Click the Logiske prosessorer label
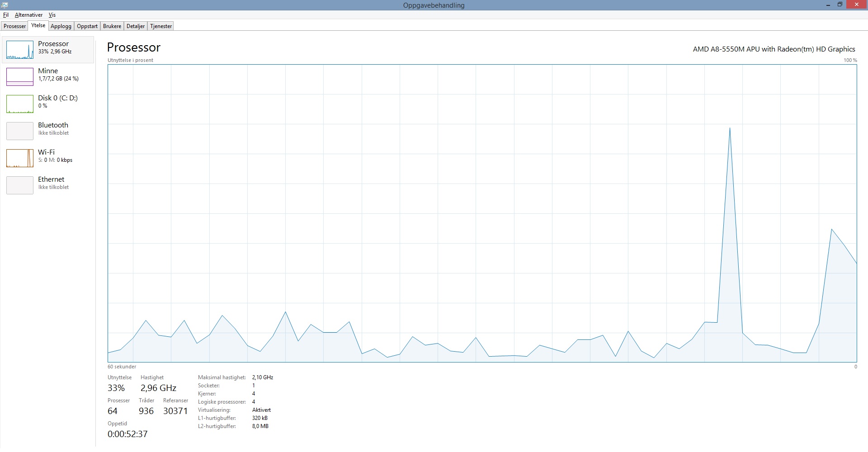868x452 pixels. (x=222, y=402)
